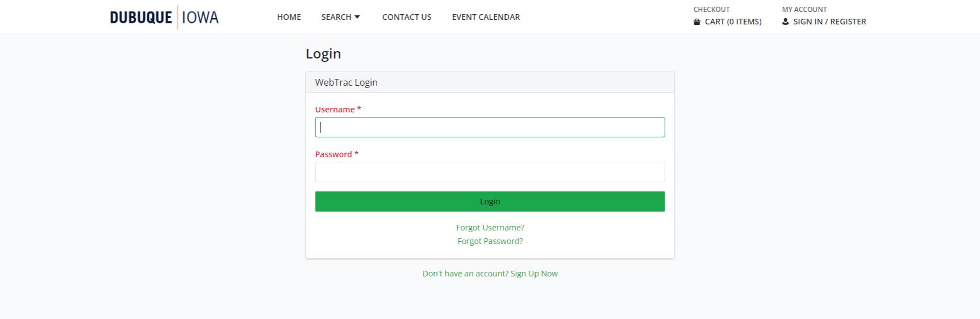Screen dimensions: 980x319
Task: Follow the Forgot Password? link
Action: coord(490,241)
